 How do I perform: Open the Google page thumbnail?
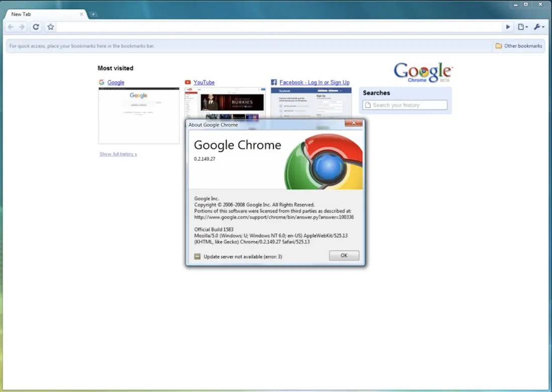[x=138, y=115]
